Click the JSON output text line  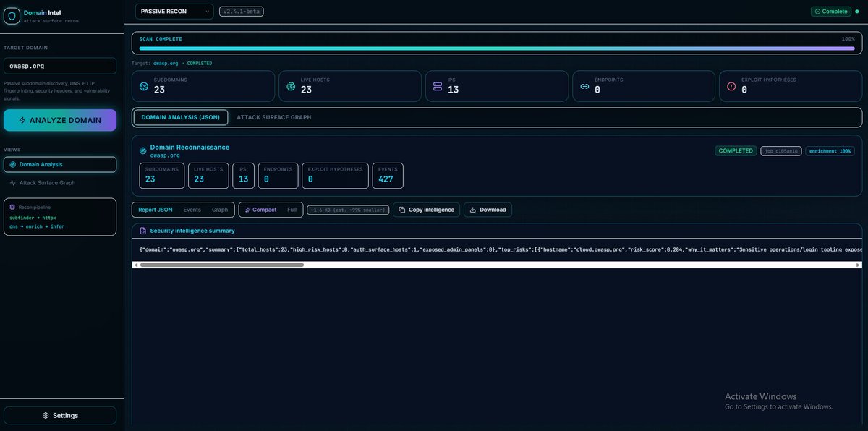pyautogui.click(x=501, y=249)
